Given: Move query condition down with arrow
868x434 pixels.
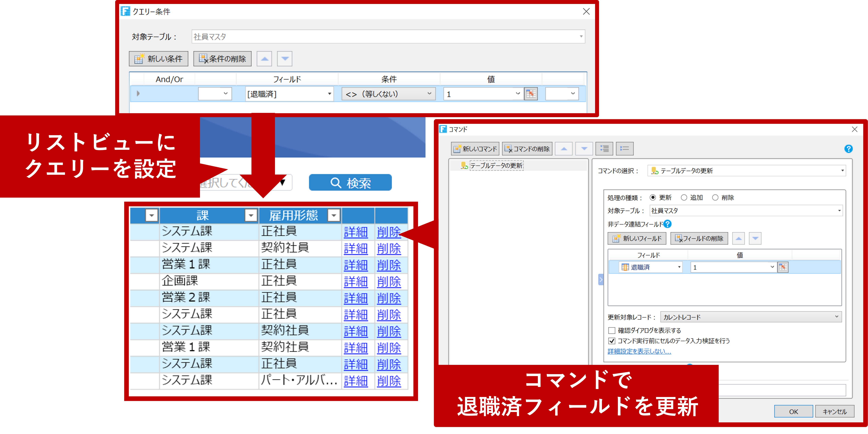Looking at the screenshot, I should click(x=285, y=59).
